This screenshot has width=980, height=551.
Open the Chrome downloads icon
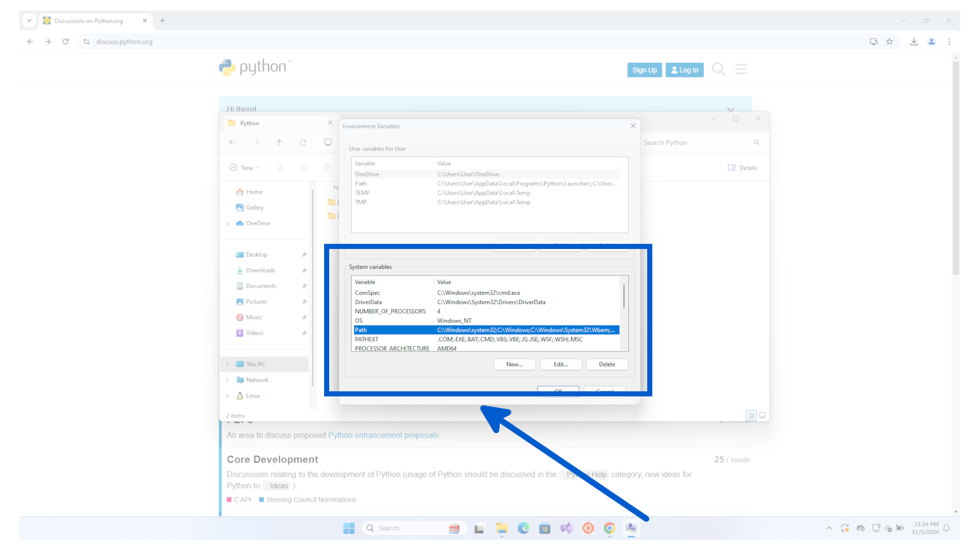pos(914,42)
